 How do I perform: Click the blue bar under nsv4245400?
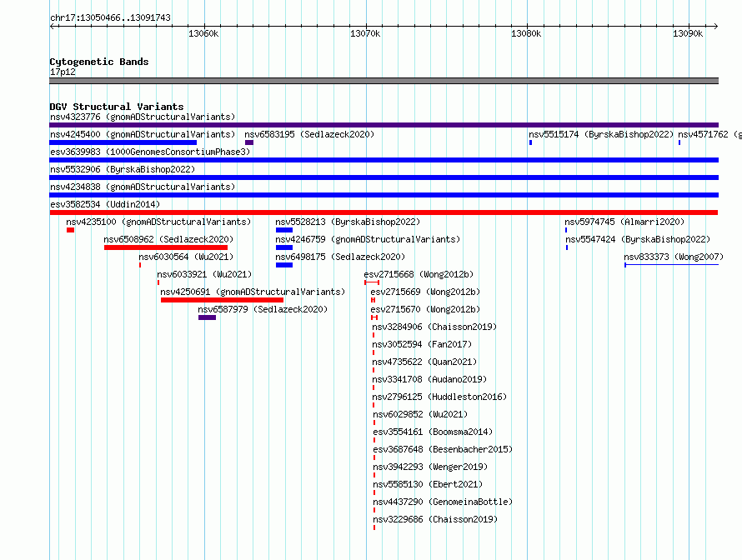(123, 142)
